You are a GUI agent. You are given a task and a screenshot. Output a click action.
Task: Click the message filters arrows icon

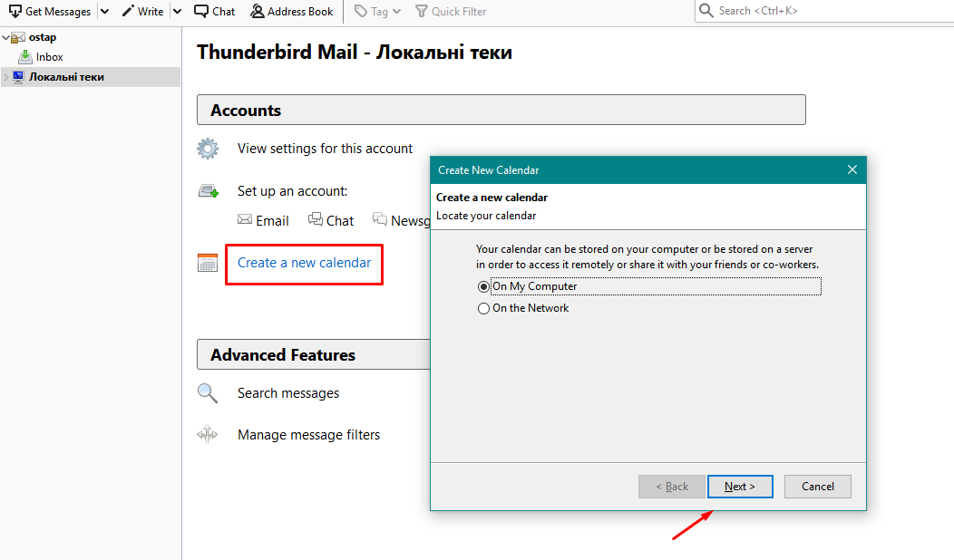(x=208, y=434)
